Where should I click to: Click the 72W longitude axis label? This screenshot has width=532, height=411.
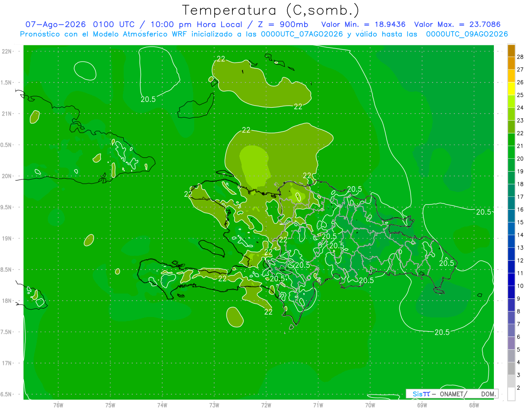coord(266,405)
